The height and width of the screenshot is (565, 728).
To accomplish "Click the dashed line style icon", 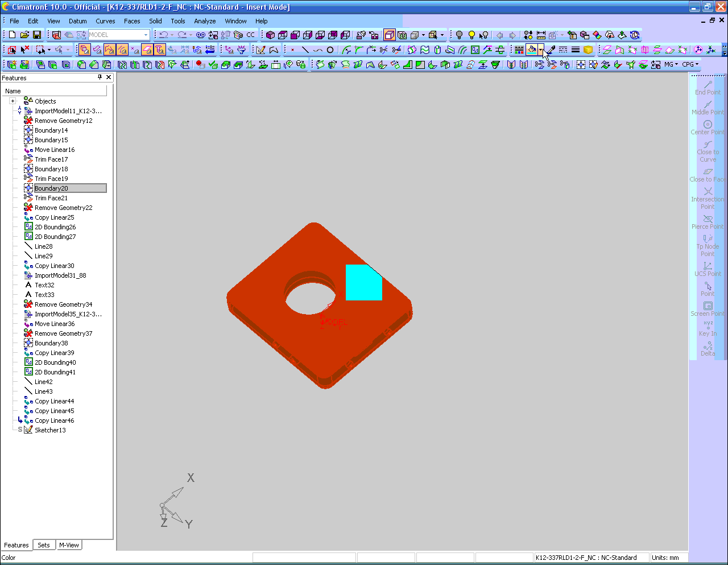I will click(563, 50).
